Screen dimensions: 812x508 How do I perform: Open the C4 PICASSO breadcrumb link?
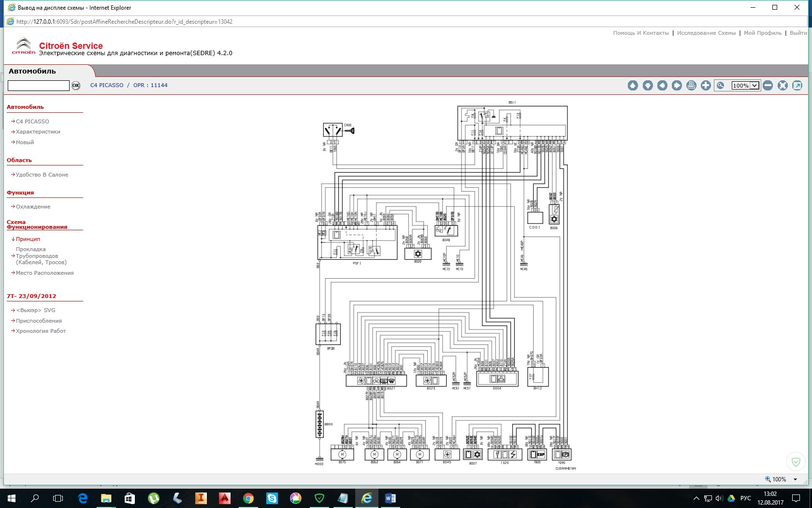pos(107,85)
